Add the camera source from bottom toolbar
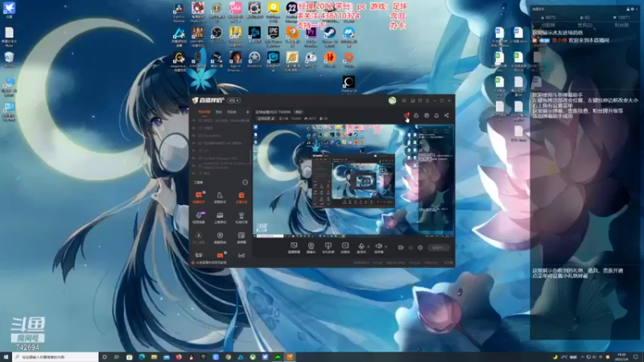This screenshot has width=644, height=362. [311, 247]
